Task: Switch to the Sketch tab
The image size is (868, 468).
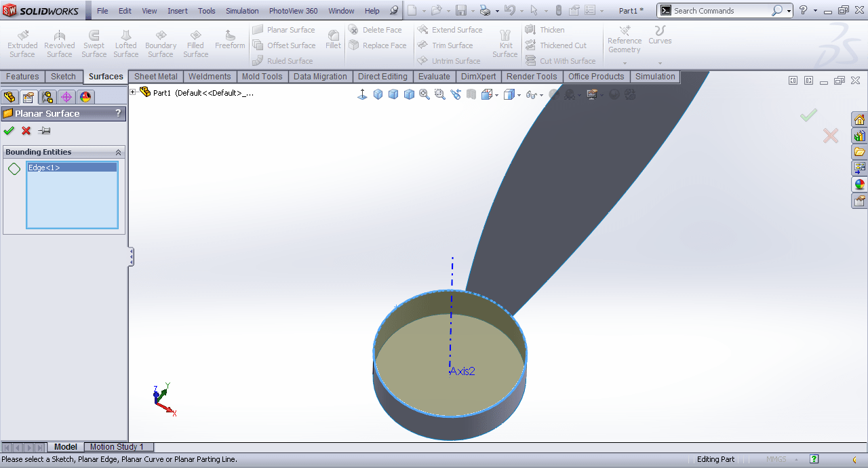Action: (x=63, y=77)
